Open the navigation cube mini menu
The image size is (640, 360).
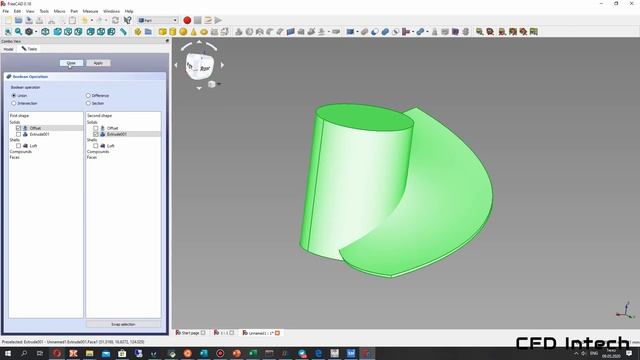click(x=213, y=84)
